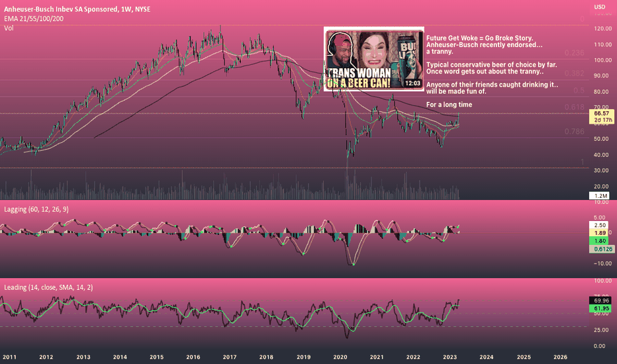Click the 2025 label on time axis

pos(524,357)
